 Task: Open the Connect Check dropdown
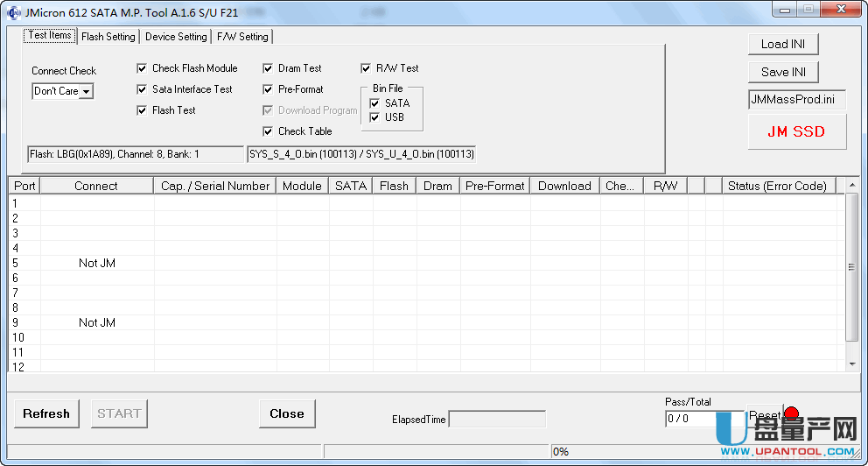(86, 91)
